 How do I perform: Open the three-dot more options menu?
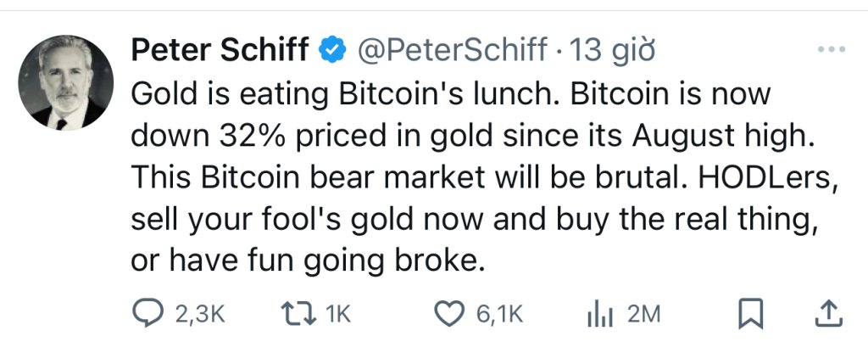click(830, 51)
